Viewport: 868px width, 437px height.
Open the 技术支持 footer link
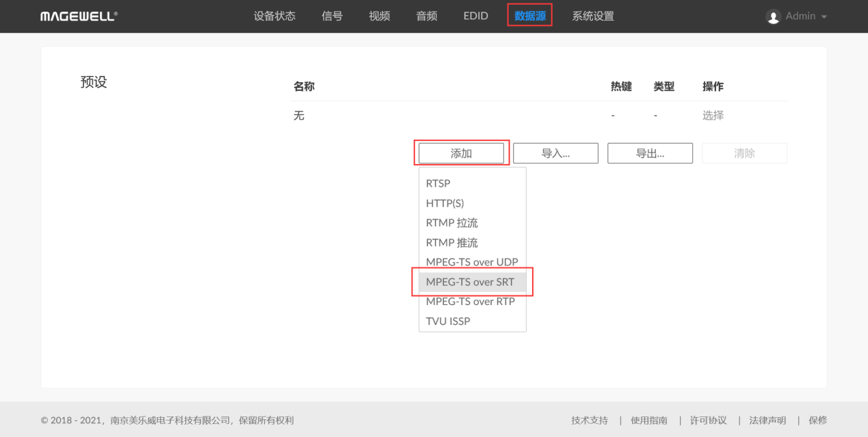[x=590, y=420]
